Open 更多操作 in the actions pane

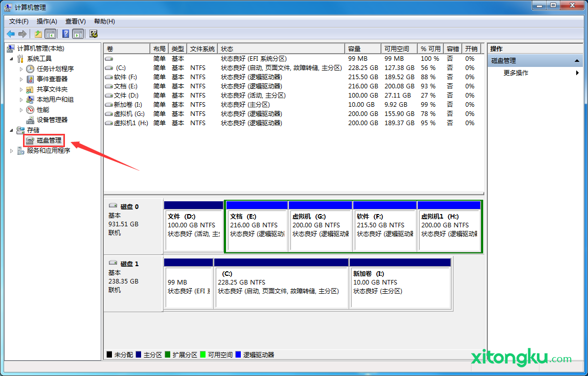[516, 73]
